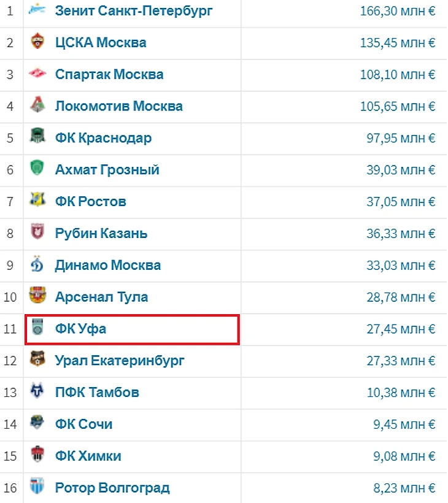Click the 97,95 млн € market value
This screenshot has height=503, width=448.
tap(401, 138)
